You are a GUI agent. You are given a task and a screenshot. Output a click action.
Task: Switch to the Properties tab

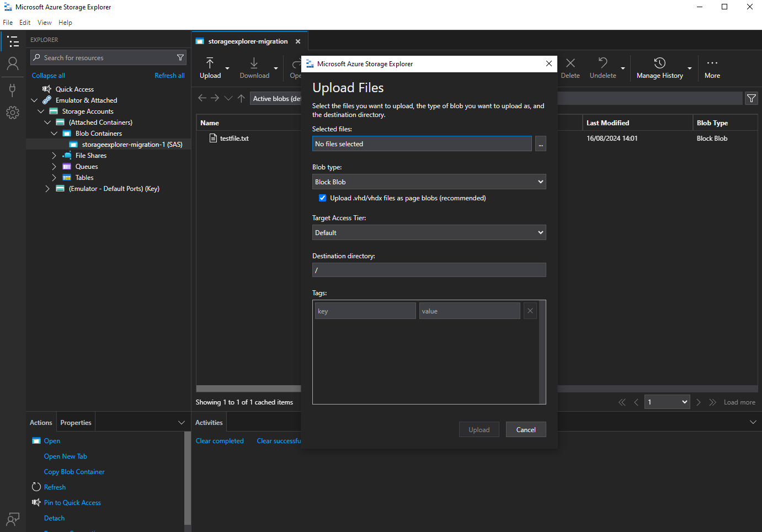coord(76,423)
